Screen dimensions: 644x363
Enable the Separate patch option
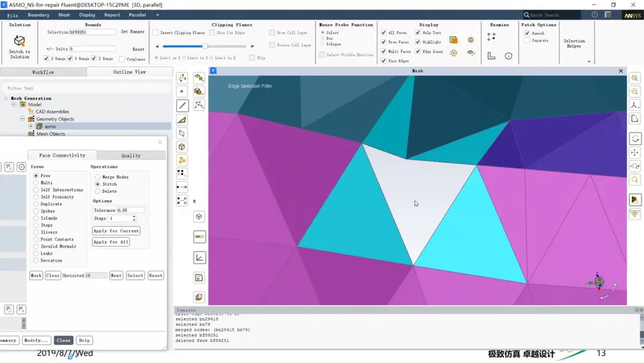527,40
